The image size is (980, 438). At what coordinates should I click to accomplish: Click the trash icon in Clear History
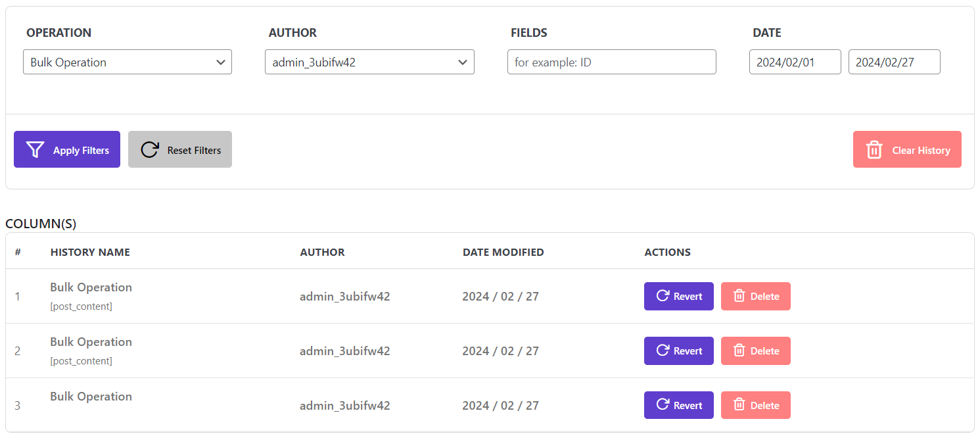tap(874, 150)
